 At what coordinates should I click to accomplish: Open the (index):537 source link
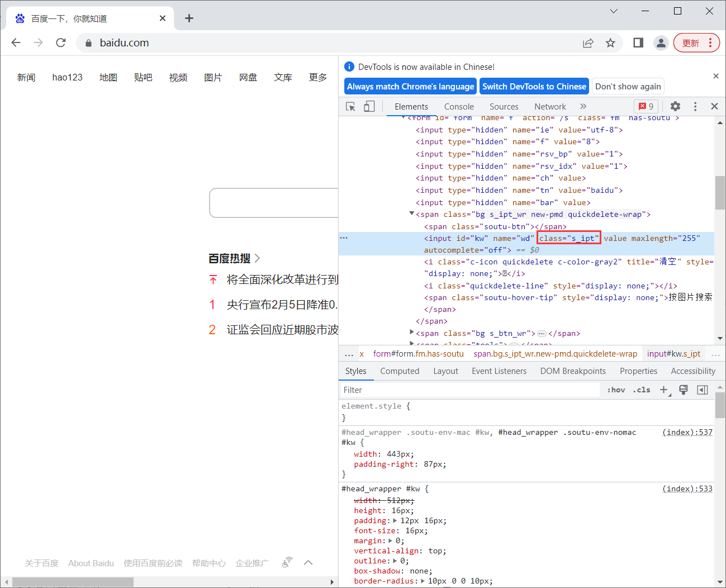click(687, 432)
